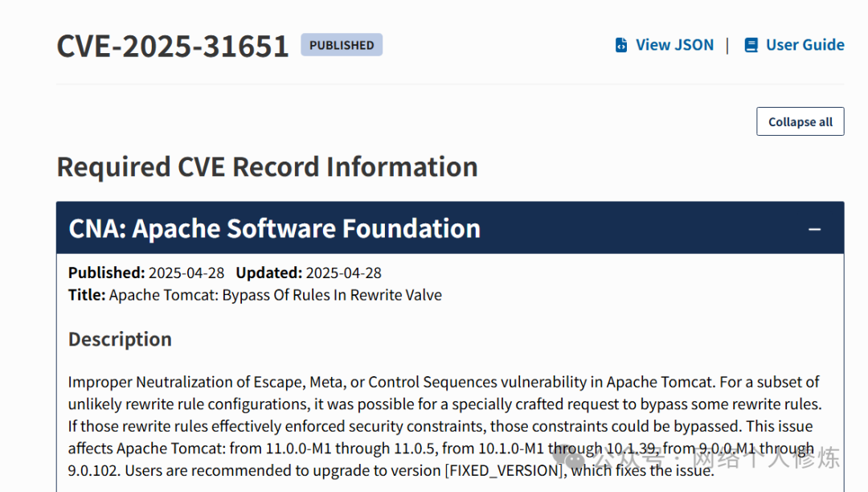The width and height of the screenshot is (868, 492).
Task: Click the User Guide book icon
Action: coord(751,45)
